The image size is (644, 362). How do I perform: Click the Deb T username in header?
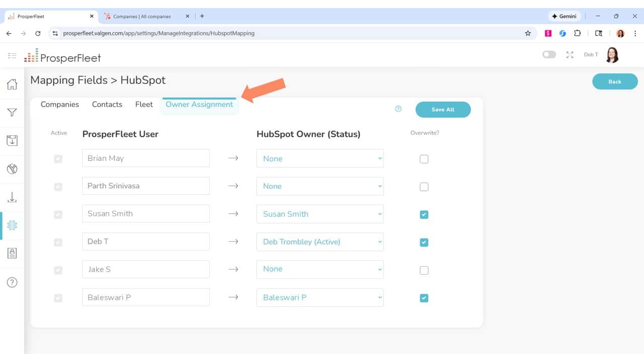point(591,55)
